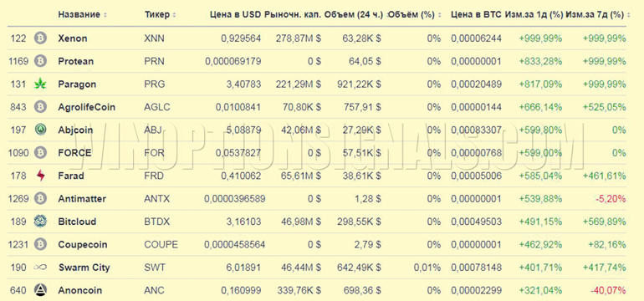This screenshot has width=644, height=301.
Task: Sort by Объем (24 ч.) column
Action: (x=354, y=15)
